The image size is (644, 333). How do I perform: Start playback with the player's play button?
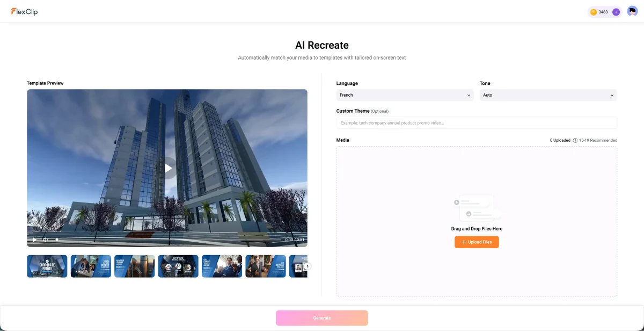[x=34, y=240]
